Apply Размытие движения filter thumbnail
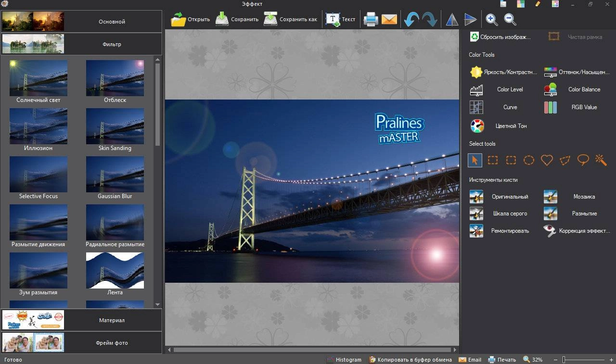Screen dimensions: 616x364 [x=38, y=223]
